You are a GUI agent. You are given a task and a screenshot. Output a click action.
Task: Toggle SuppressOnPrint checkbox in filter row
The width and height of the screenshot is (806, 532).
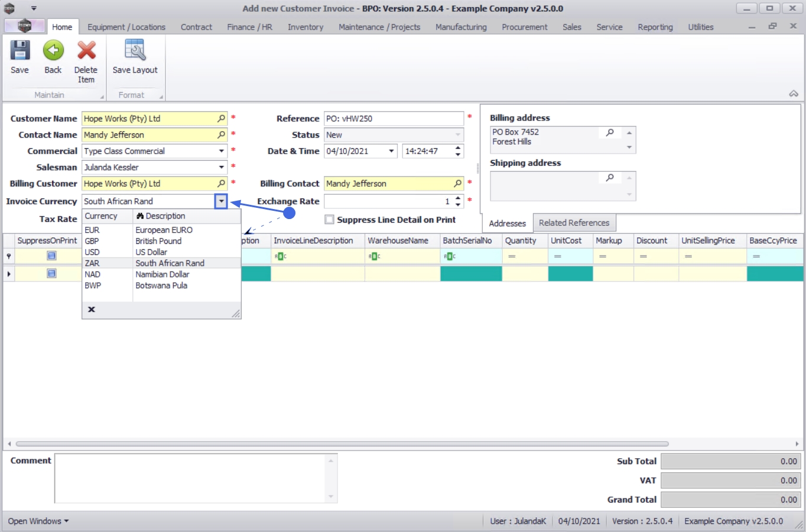click(x=51, y=256)
